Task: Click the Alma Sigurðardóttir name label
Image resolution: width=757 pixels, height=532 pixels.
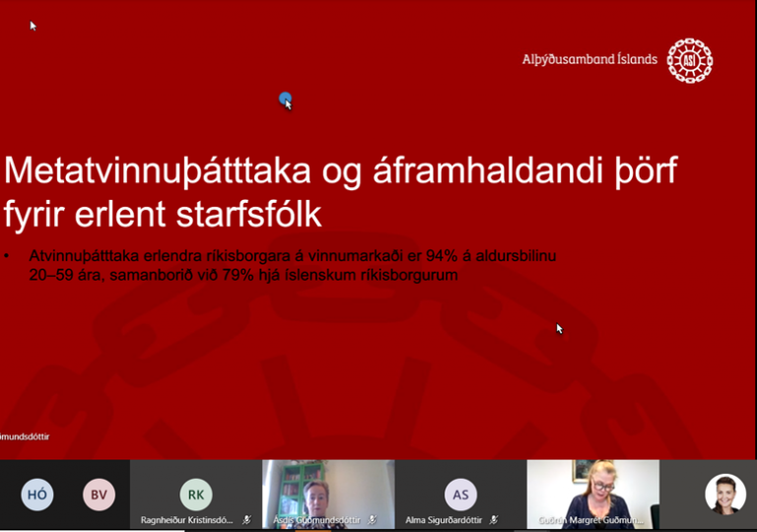Action: pos(446,519)
